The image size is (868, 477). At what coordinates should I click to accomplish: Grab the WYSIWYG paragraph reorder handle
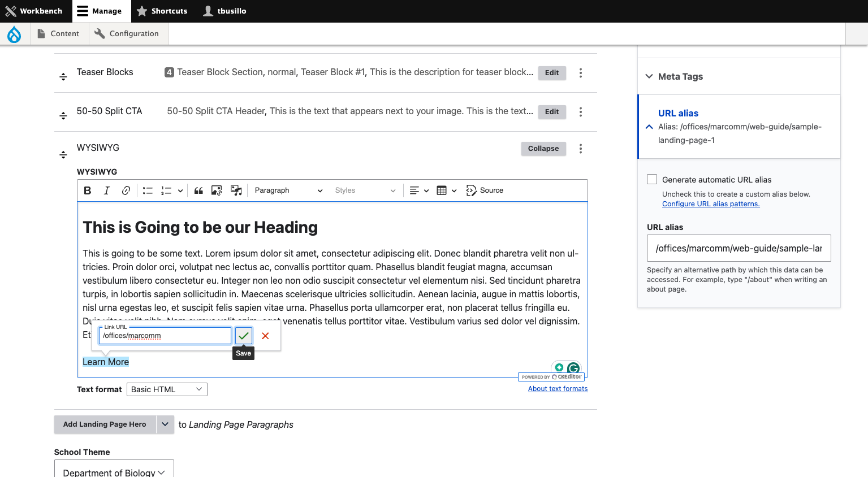(x=63, y=155)
